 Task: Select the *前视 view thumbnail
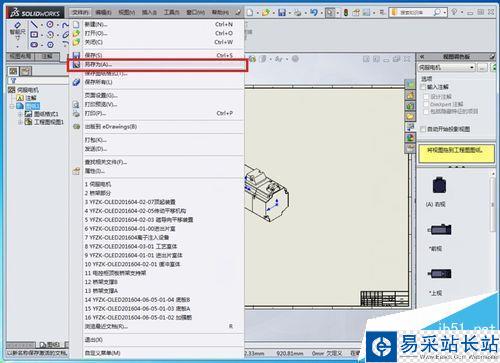[440, 230]
